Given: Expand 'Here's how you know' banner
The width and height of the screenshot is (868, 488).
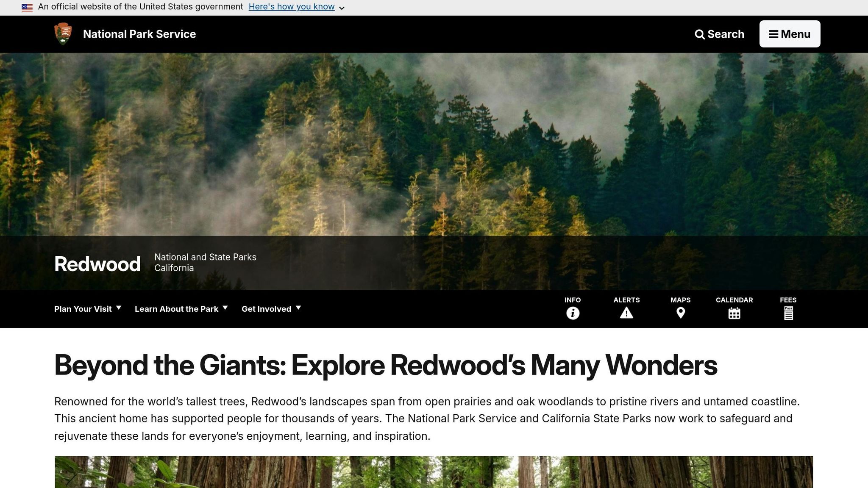Looking at the screenshot, I should pyautogui.click(x=292, y=7).
